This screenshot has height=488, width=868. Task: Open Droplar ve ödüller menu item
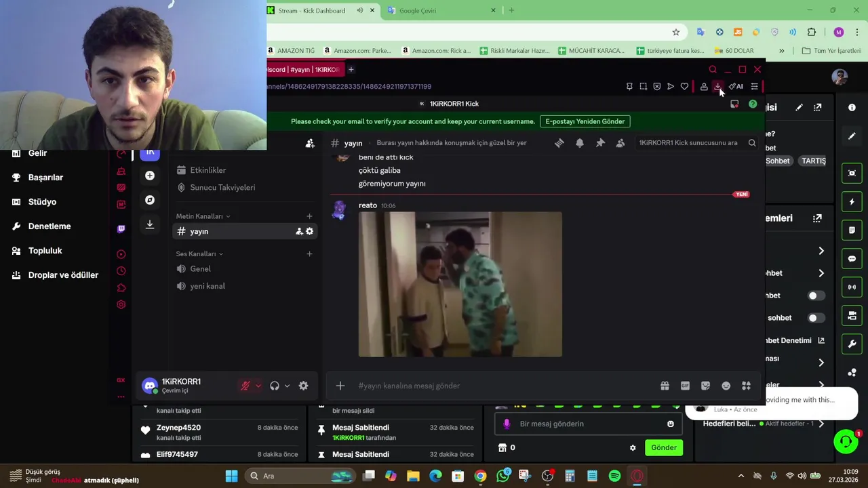point(55,275)
